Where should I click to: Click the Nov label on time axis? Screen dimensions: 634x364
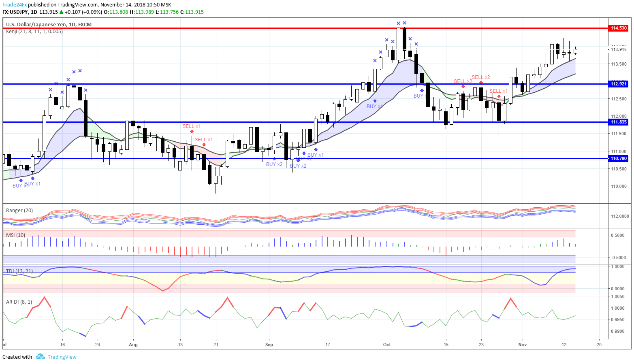523,345
